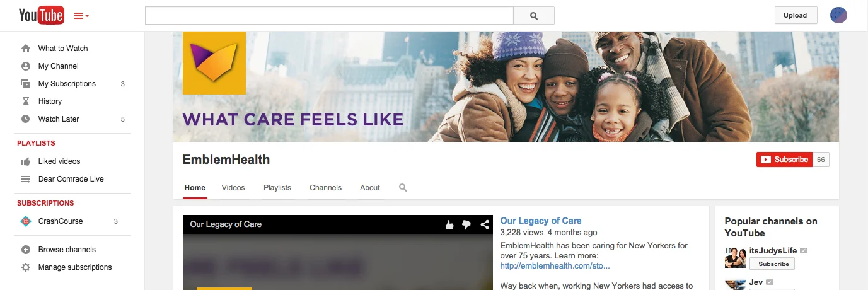Screen dimensions: 868x290
Task: Switch to the About tab
Action: [x=370, y=188]
